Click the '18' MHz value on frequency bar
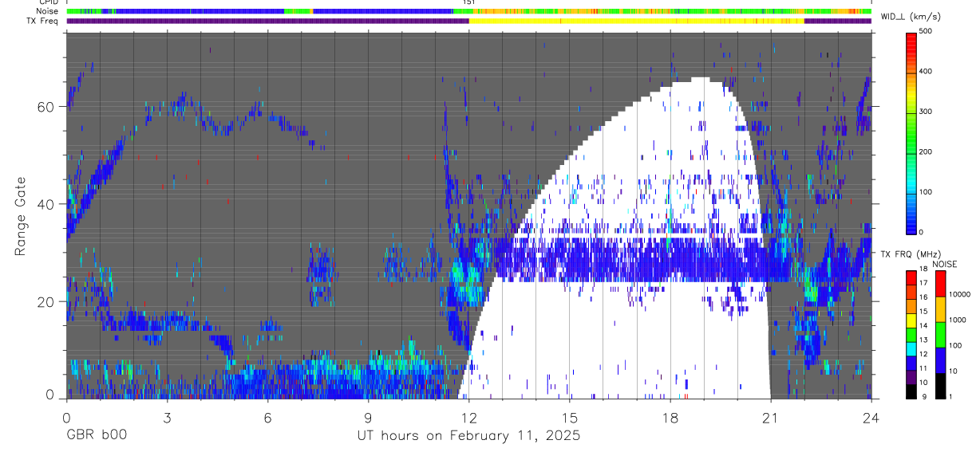The height and width of the screenshot is (452, 980). 923,269
